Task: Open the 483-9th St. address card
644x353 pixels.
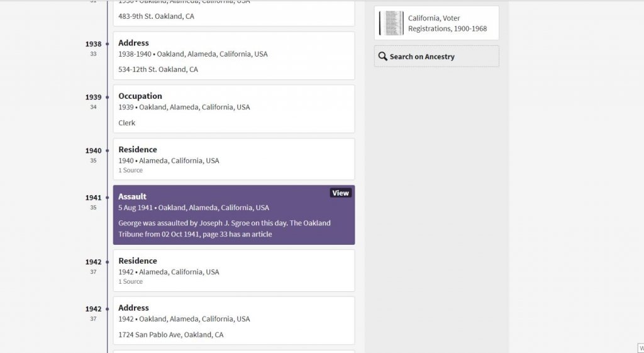Action: tap(233, 14)
